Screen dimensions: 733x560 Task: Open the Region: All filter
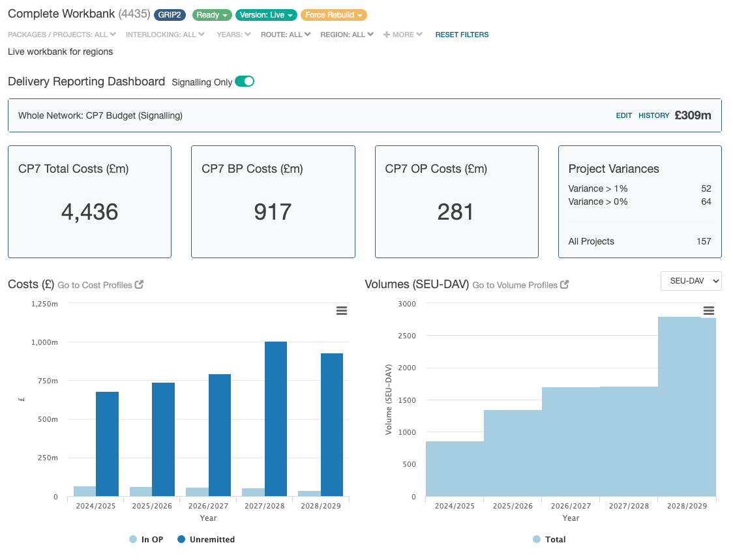pyautogui.click(x=347, y=35)
